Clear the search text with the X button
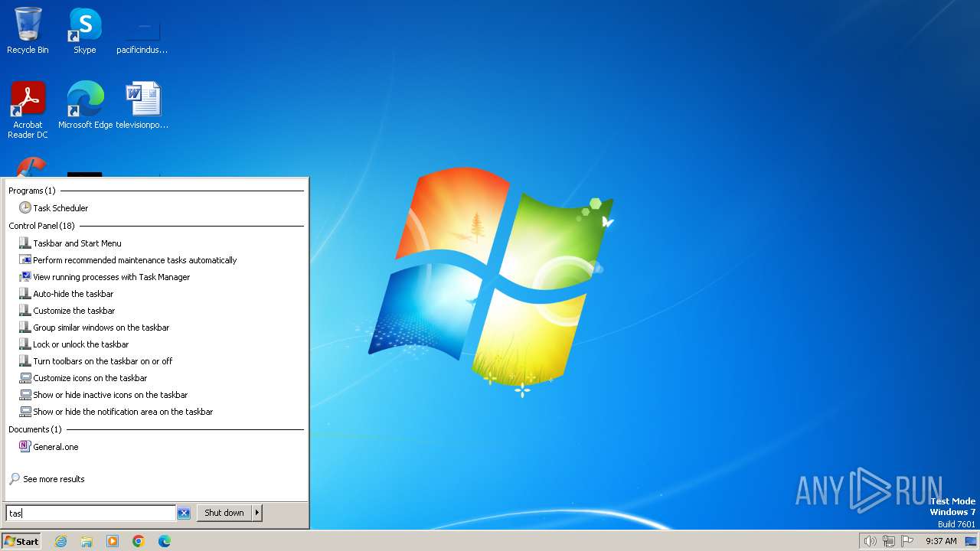The width and height of the screenshot is (980, 551). click(x=184, y=514)
